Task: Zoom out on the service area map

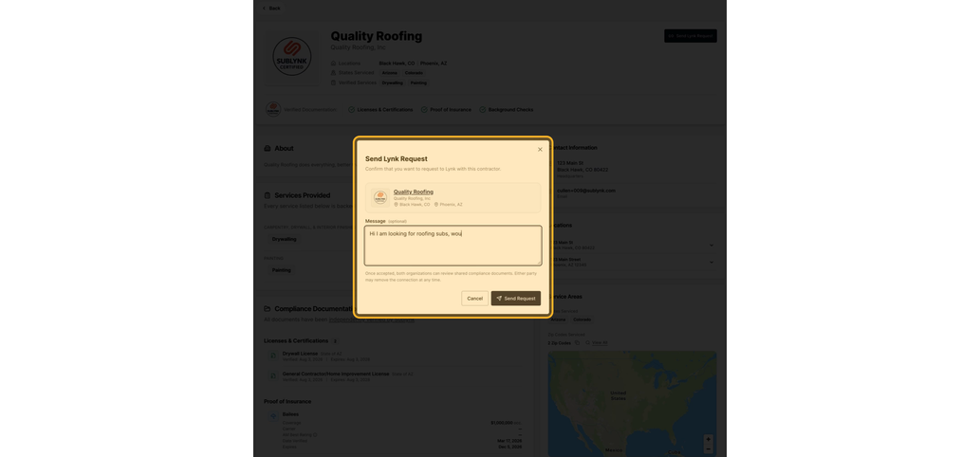Action: [708, 448]
